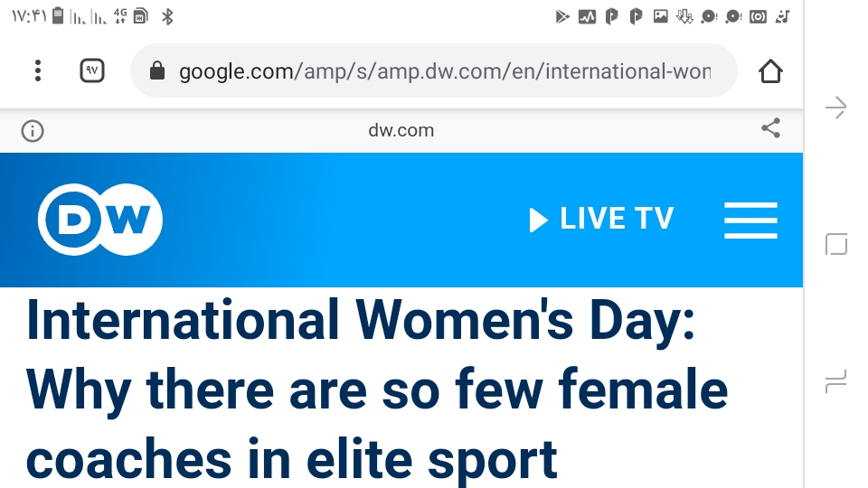Tap the image notification icon
Viewport: 868px width, 488px height.
tap(660, 16)
